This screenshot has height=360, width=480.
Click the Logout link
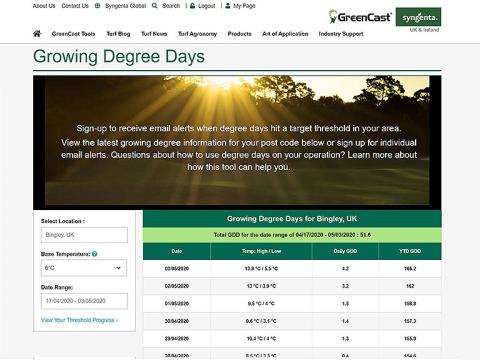(207, 6)
